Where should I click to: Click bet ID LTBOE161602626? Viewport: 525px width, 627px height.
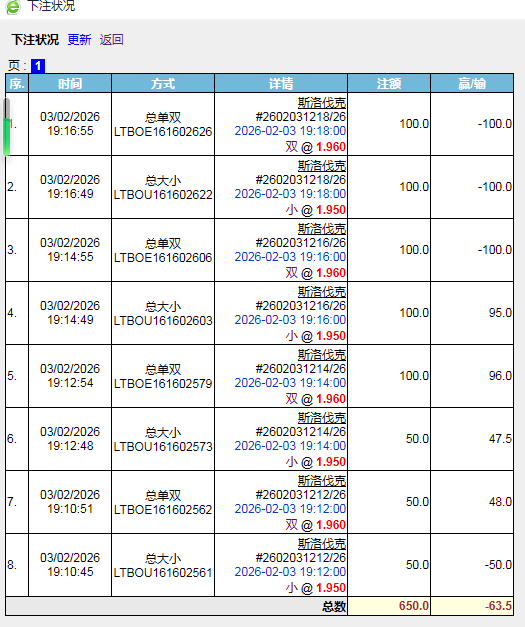[x=163, y=132]
